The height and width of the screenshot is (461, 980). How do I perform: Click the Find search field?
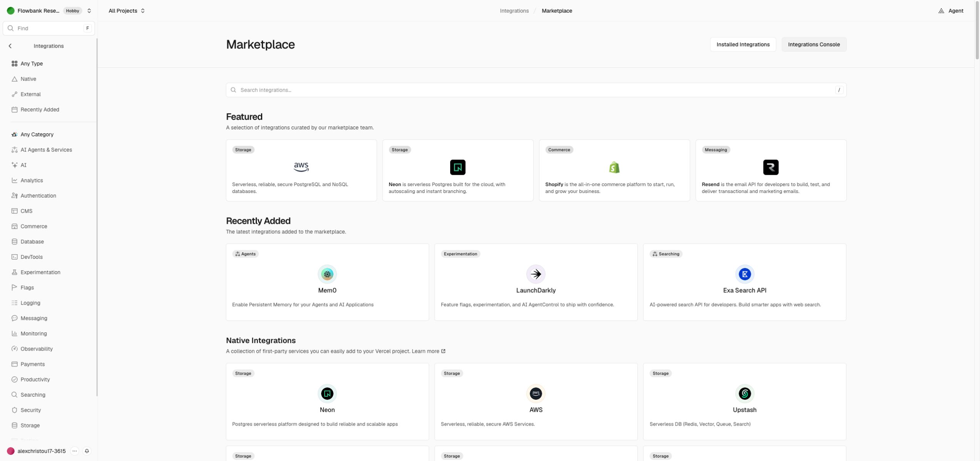[x=49, y=28]
